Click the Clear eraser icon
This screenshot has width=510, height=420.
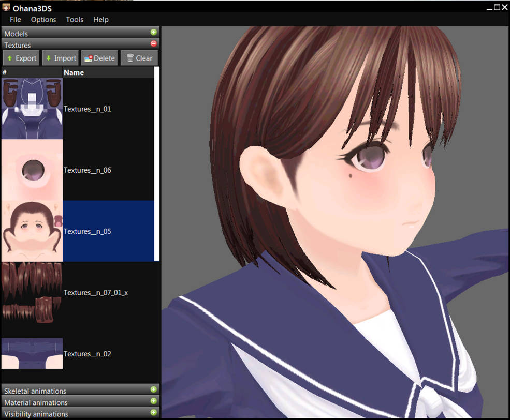128,58
